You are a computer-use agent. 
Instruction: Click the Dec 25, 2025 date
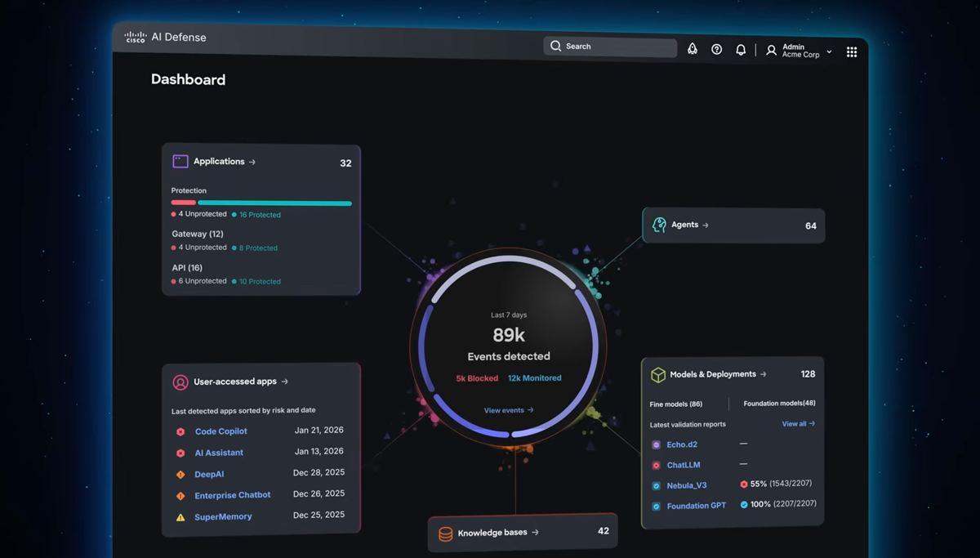coord(318,516)
